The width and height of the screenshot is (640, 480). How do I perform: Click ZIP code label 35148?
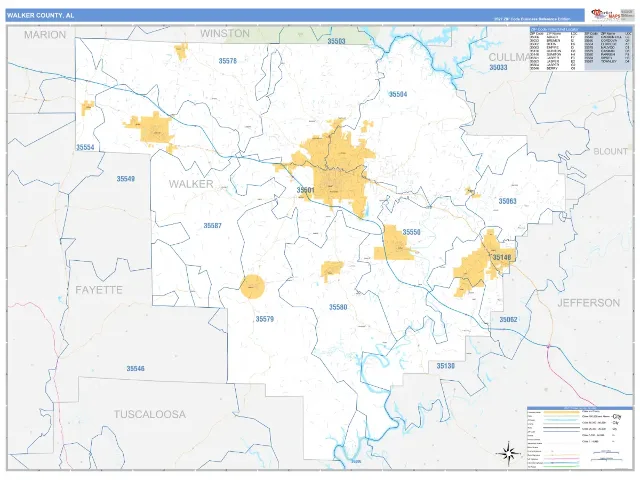[502, 257]
